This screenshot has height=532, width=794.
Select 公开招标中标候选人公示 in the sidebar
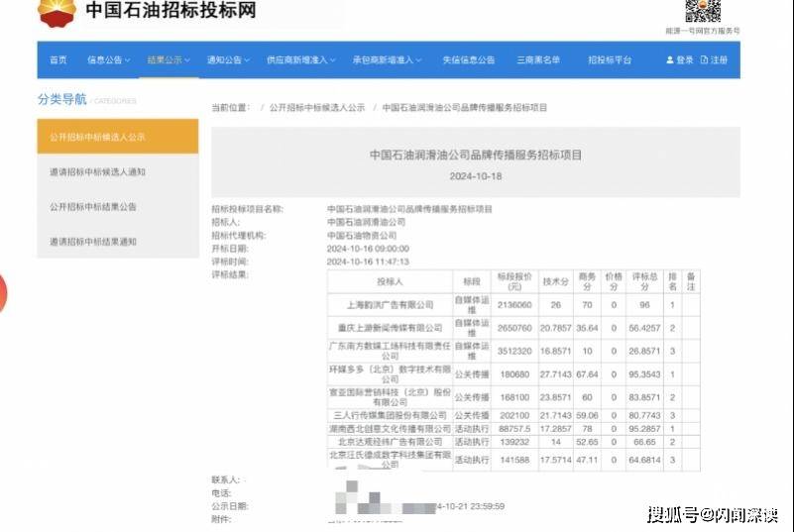[118, 137]
